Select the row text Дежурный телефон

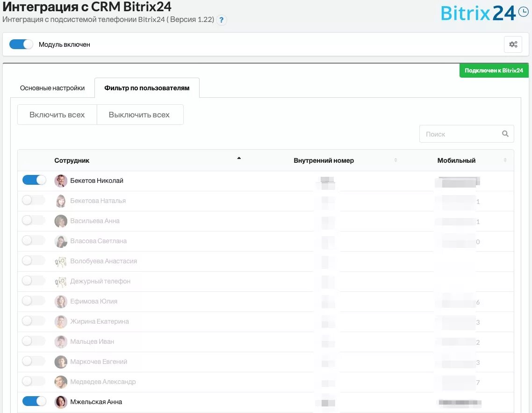(x=101, y=281)
